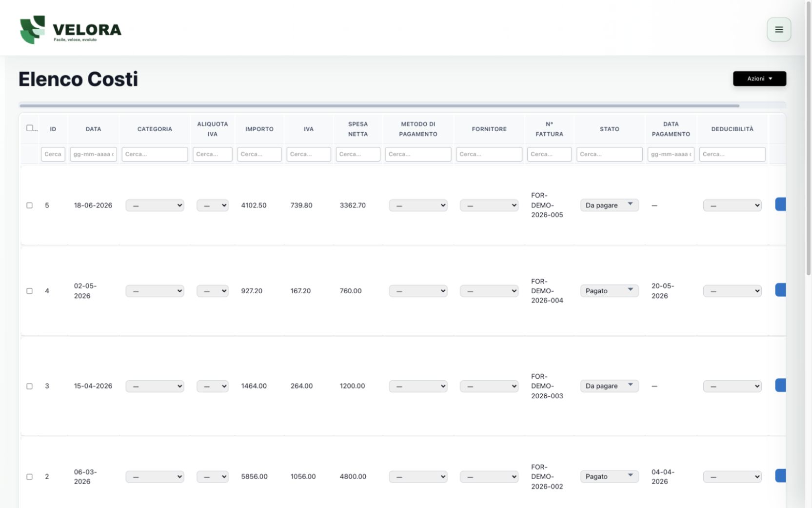
Task: Click the IVA value 167.20
Action: (300, 291)
